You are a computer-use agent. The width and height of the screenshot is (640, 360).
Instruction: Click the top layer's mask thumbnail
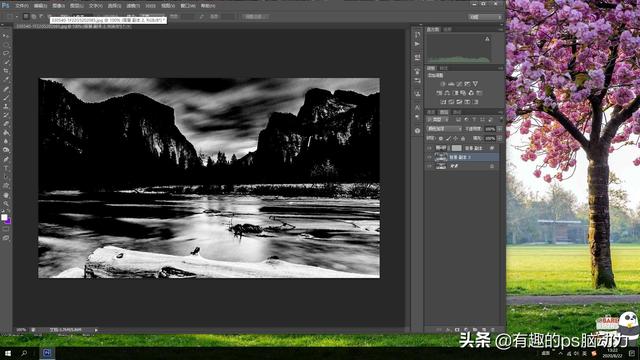[x=456, y=148]
